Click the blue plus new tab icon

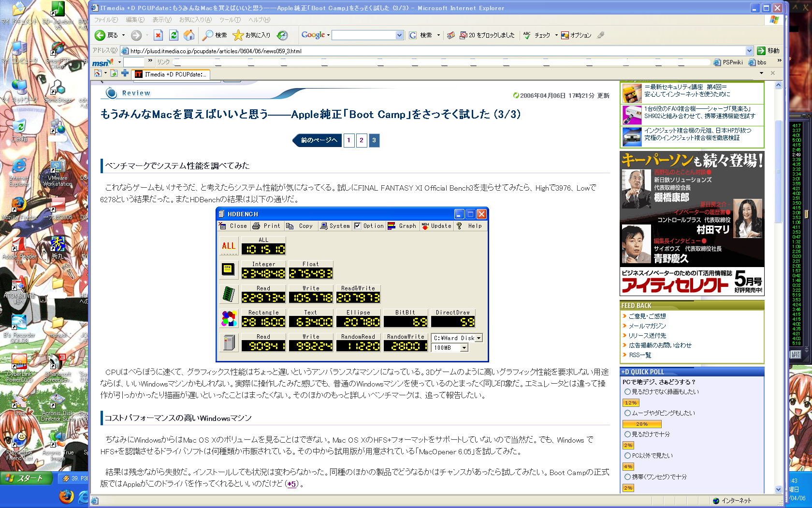point(125,74)
